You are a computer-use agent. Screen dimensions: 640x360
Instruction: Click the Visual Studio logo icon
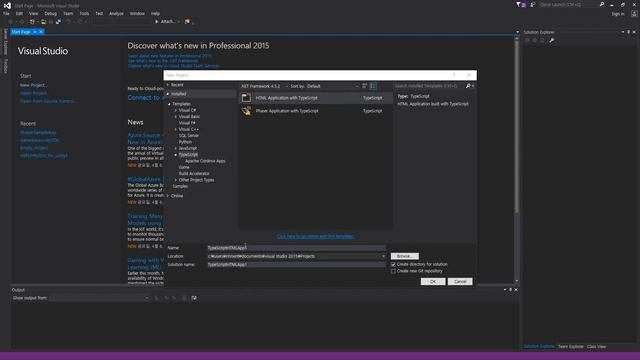(7, 5)
